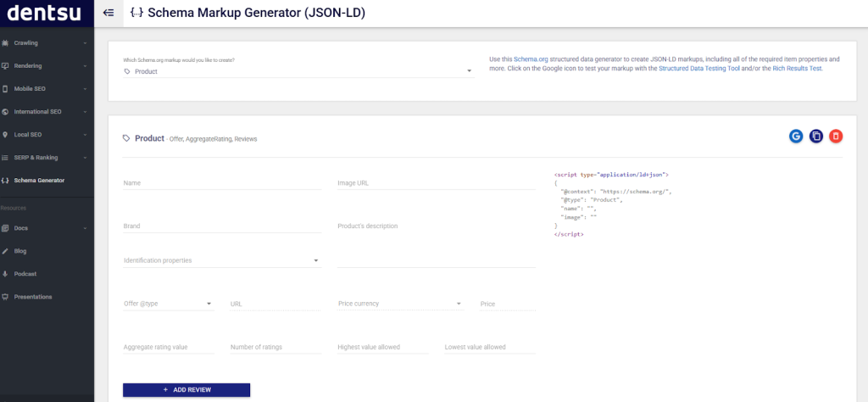
Task: Click the copy markup icon
Action: (816, 136)
